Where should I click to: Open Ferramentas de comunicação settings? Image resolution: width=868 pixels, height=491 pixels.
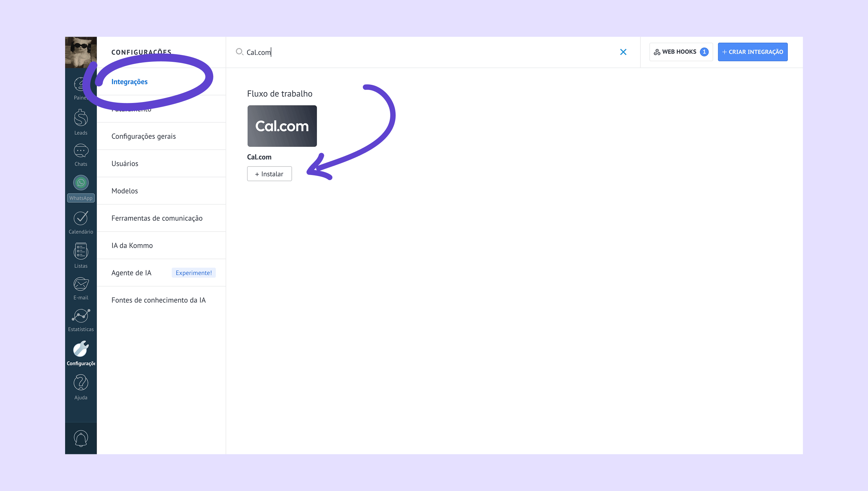157,218
